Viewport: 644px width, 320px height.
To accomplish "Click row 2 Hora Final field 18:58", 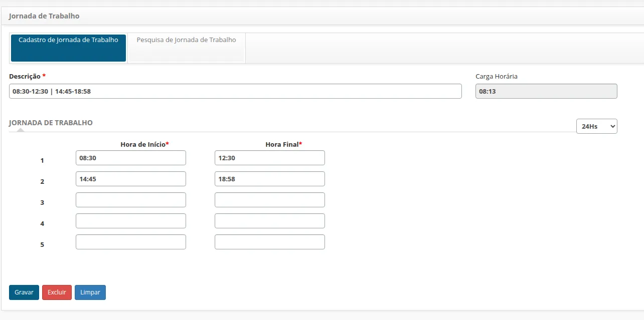I will click(270, 179).
